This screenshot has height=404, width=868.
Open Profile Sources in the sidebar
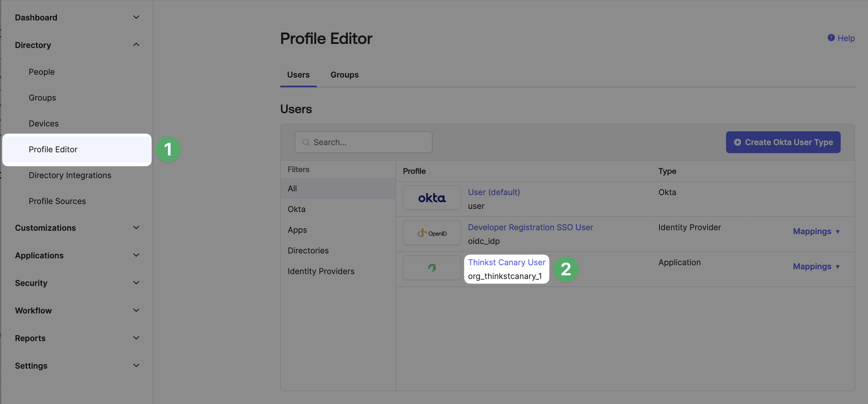tap(57, 201)
